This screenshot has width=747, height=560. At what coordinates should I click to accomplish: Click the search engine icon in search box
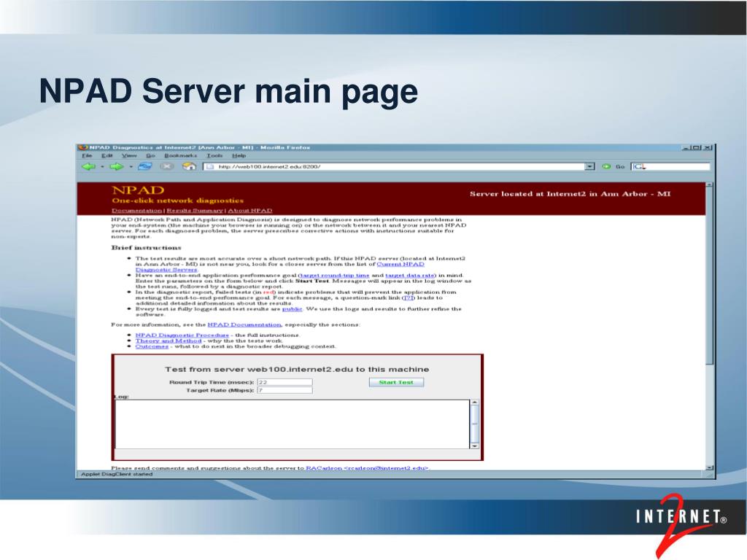click(x=638, y=167)
